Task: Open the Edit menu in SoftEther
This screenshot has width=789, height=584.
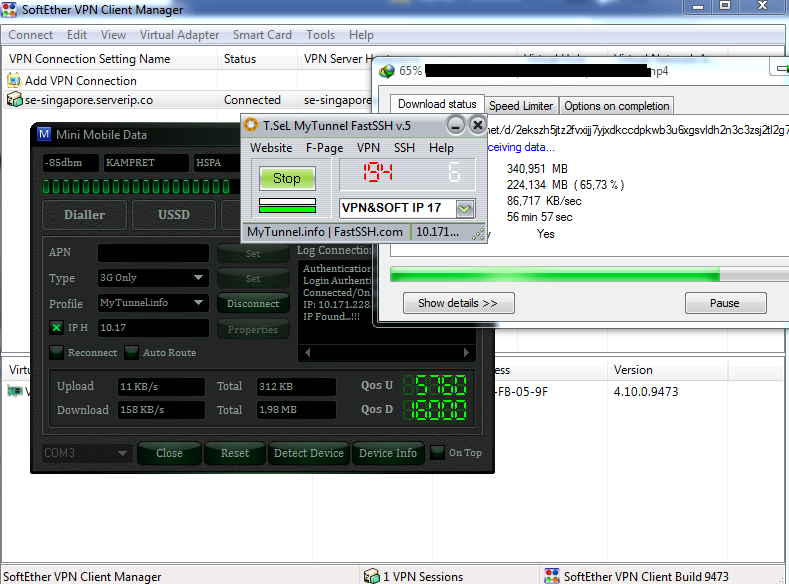Action: click(x=77, y=35)
